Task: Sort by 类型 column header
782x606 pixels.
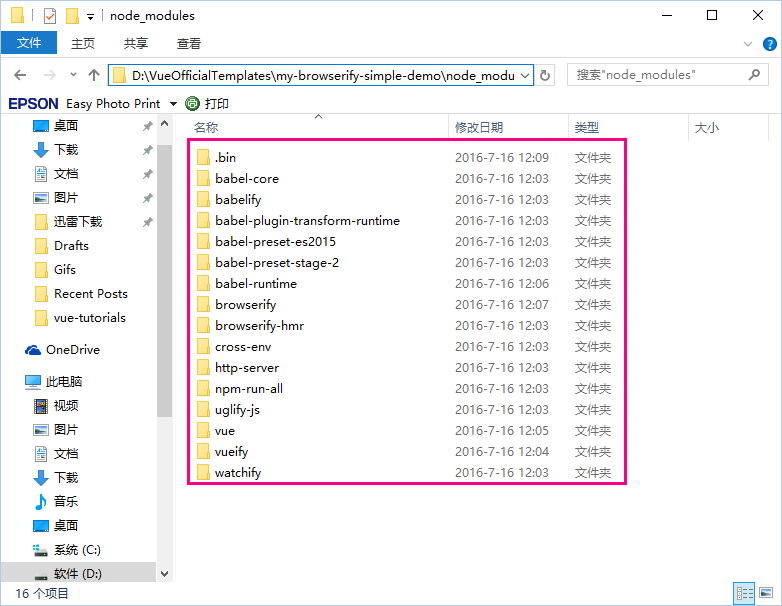Action: (x=628, y=128)
